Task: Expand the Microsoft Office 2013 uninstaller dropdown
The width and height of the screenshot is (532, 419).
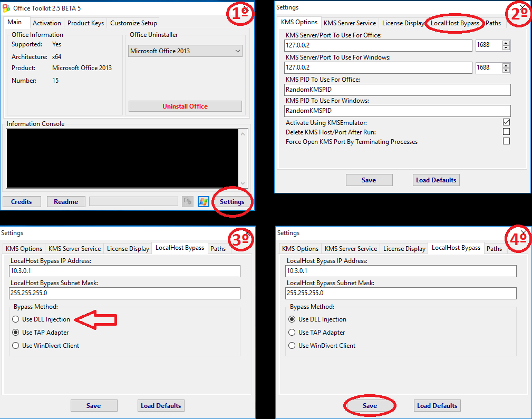Action: 185,51
